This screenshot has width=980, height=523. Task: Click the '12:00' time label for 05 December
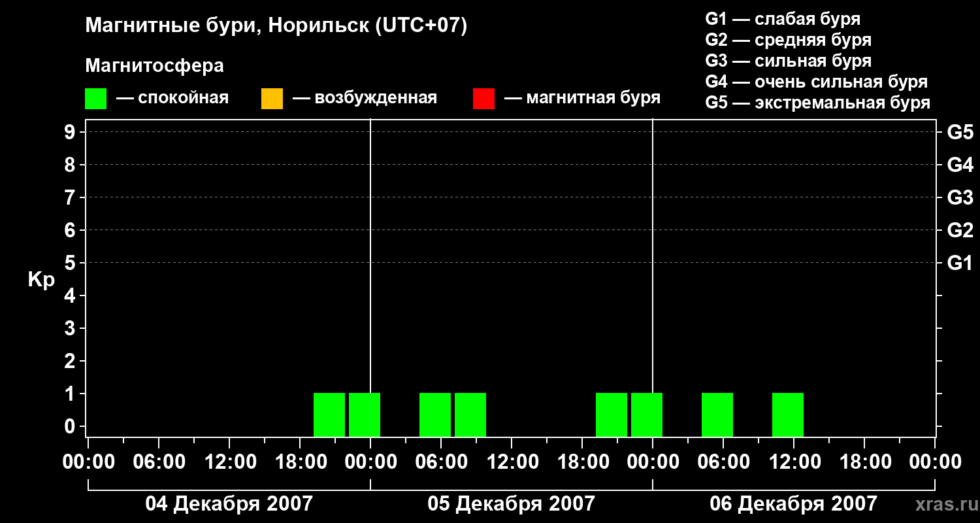coord(512,462)
